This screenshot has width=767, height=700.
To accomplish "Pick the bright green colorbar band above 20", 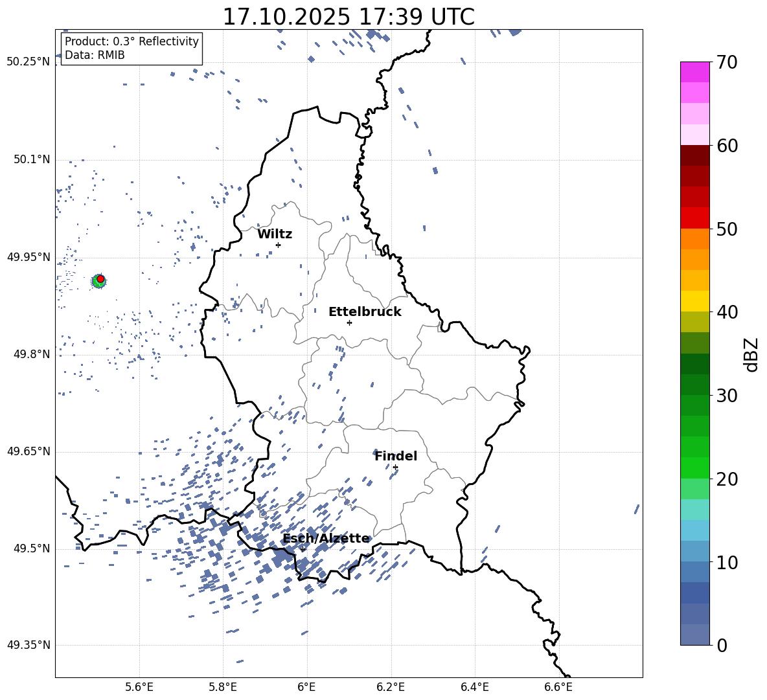I will (694, 468).
